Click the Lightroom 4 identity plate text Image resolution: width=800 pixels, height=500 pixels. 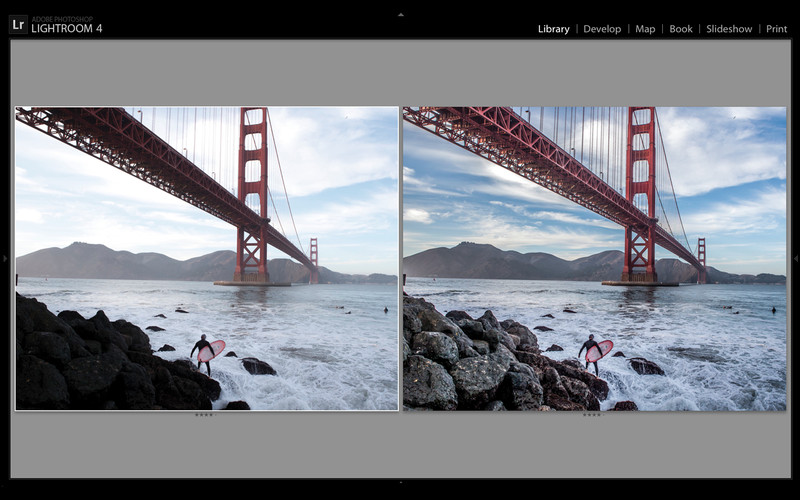[x=66, y=28]
